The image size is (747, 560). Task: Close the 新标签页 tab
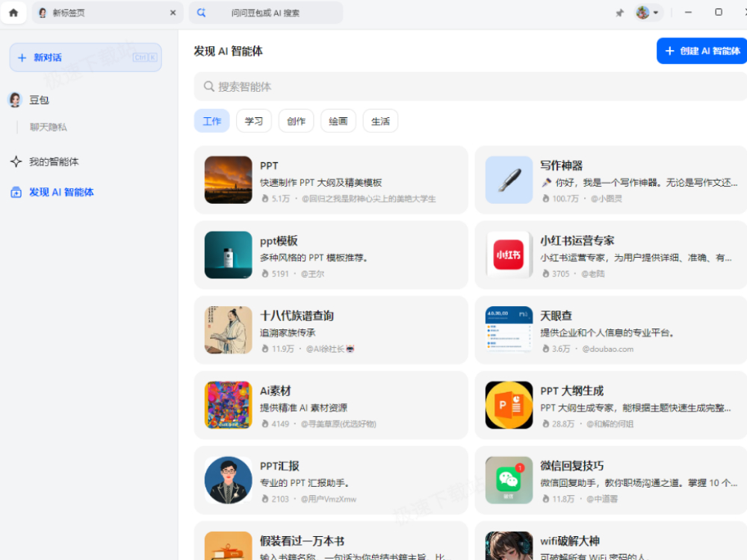(x=173, y=13)
